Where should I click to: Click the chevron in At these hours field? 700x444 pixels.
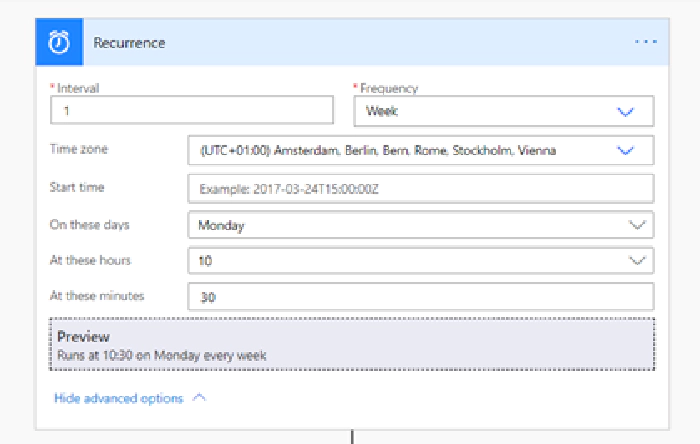638,261
